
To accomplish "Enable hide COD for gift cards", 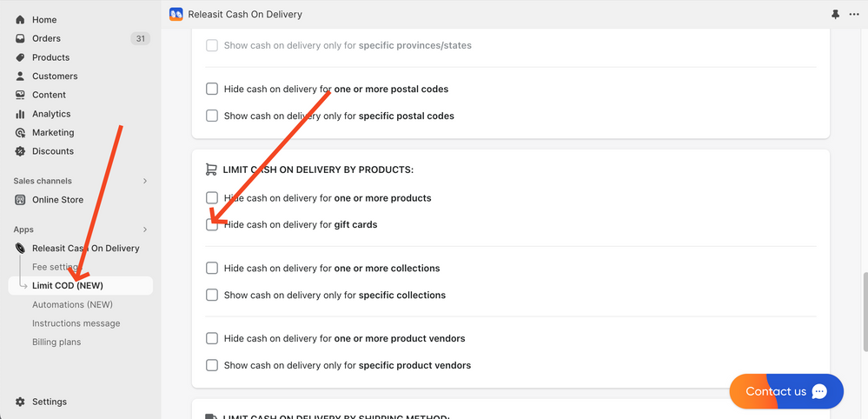I will coord(212,224).
